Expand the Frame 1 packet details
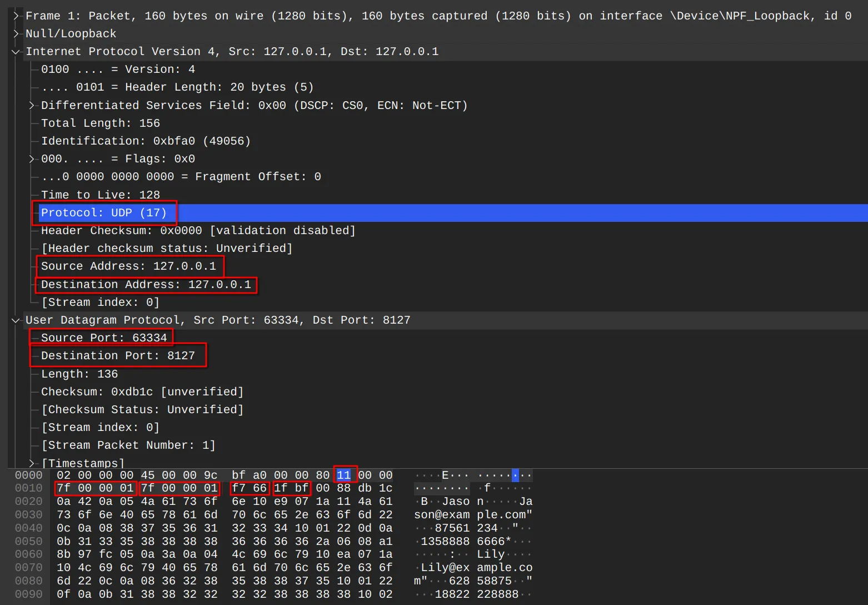The width and height of the screenshot is (868, 605). click(x=16, y=16)
